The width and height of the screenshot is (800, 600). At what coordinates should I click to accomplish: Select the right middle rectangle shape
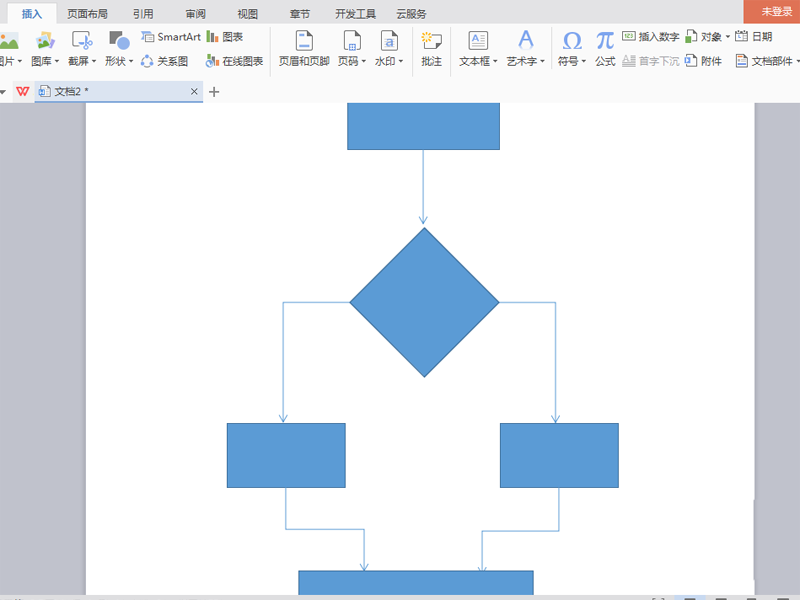[559, 455]
